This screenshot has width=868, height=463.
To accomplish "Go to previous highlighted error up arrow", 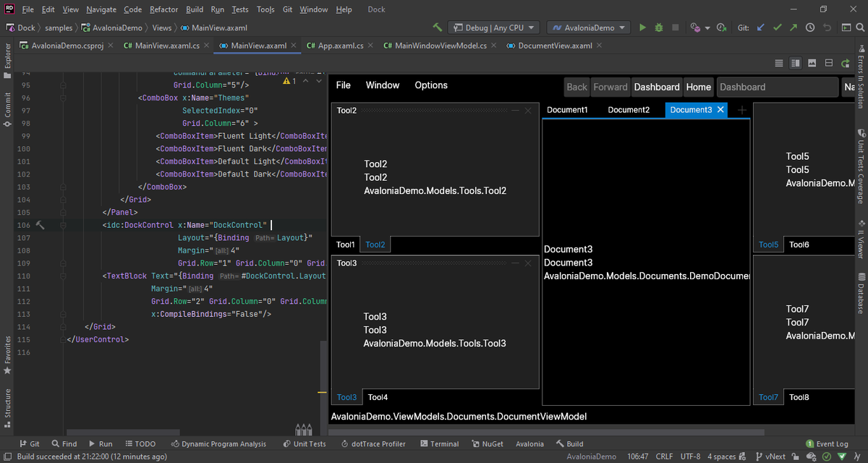I will [x=306, y=81].
